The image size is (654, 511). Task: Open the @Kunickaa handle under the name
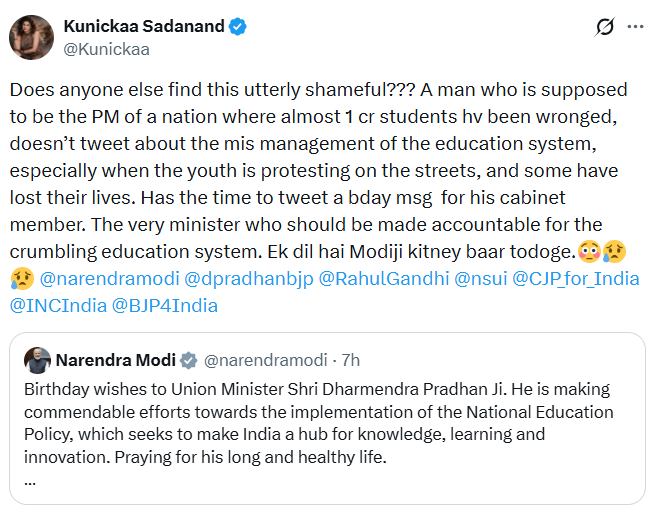pos(106,49)
